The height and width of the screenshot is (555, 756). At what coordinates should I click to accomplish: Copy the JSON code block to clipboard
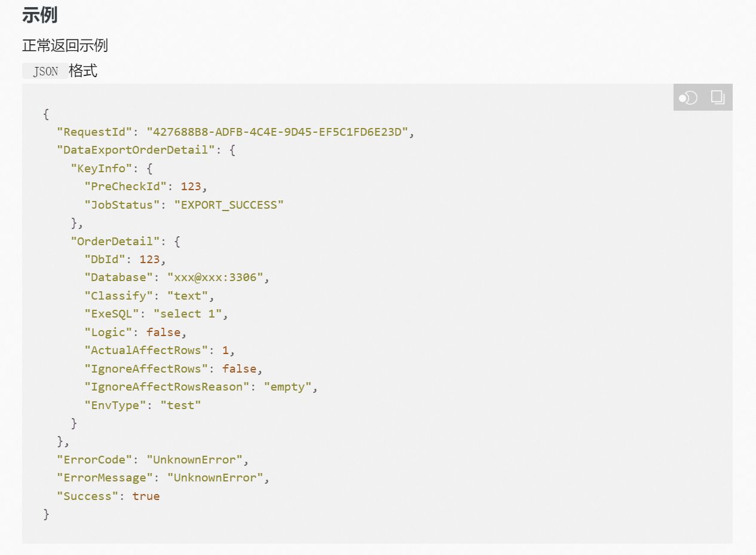[x=718, y=97]
